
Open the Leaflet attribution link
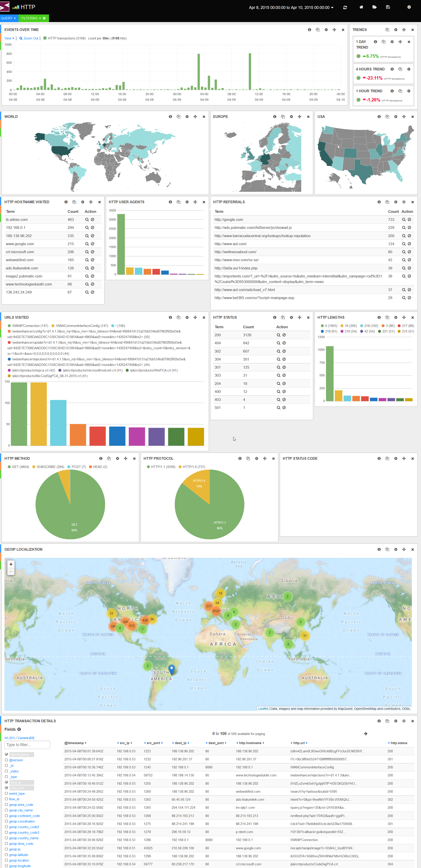(263, 709)
